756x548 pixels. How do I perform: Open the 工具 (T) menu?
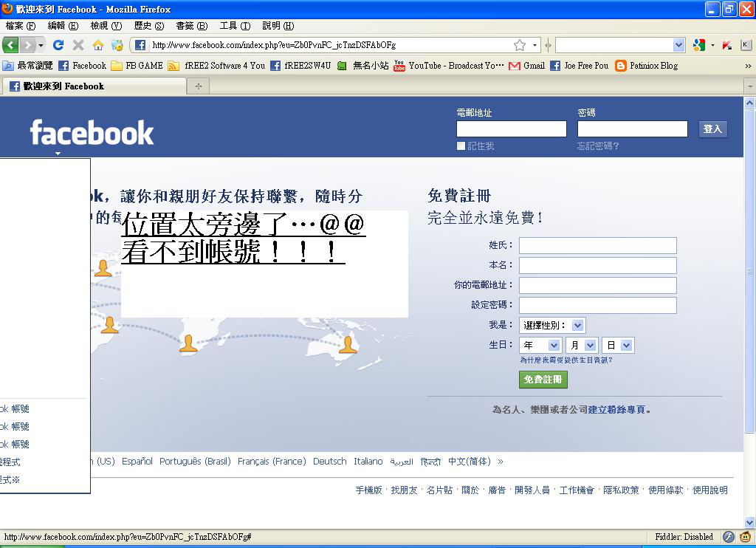(x=235, y=26)
